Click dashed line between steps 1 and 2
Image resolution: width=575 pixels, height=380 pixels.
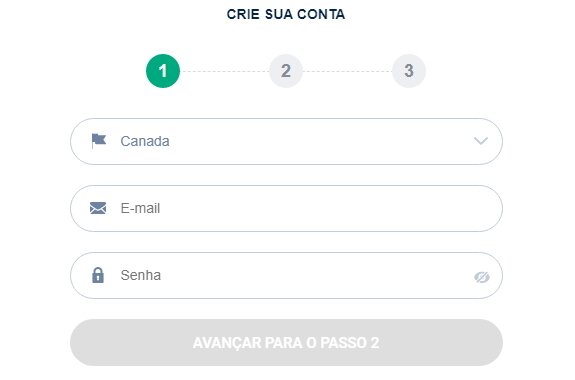[x=224, y=71]
